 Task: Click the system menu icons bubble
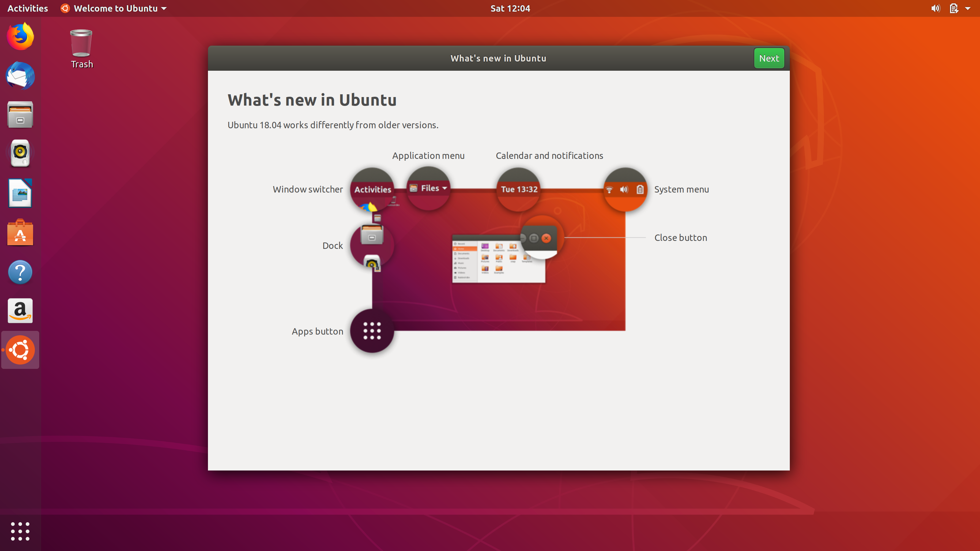click(625, 189)
